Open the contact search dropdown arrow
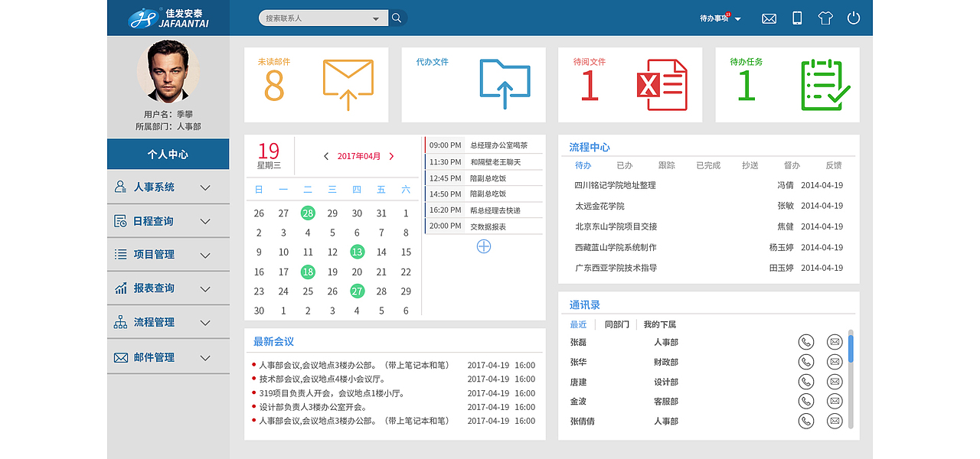 coord(376,17)
